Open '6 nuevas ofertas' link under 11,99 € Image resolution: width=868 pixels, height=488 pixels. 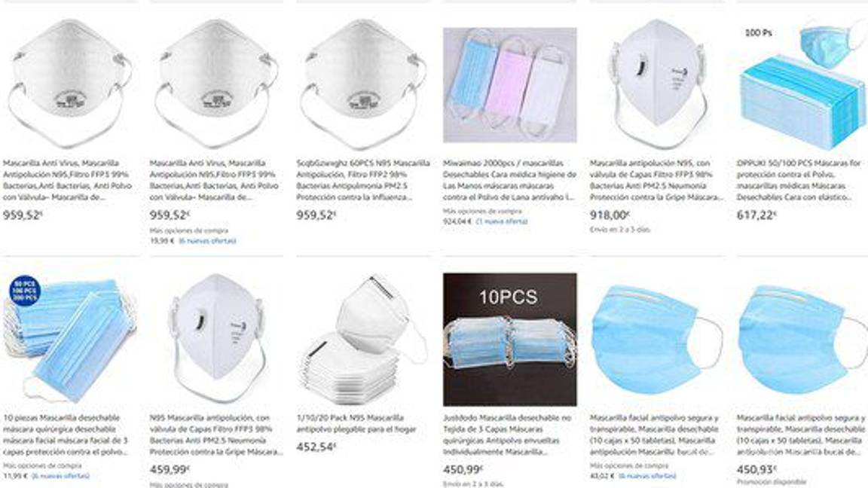click(x=60, y=476)
